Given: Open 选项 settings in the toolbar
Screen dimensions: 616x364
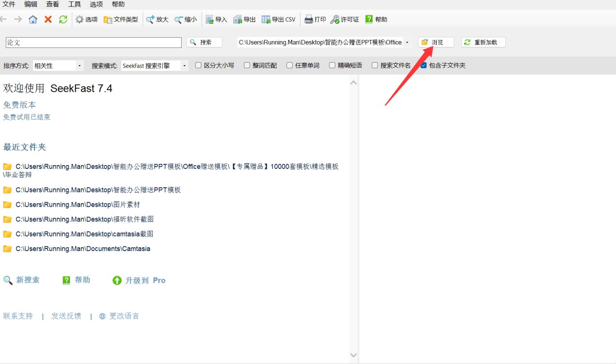Looking at the screenshot, I should click(x=86, y=19).
